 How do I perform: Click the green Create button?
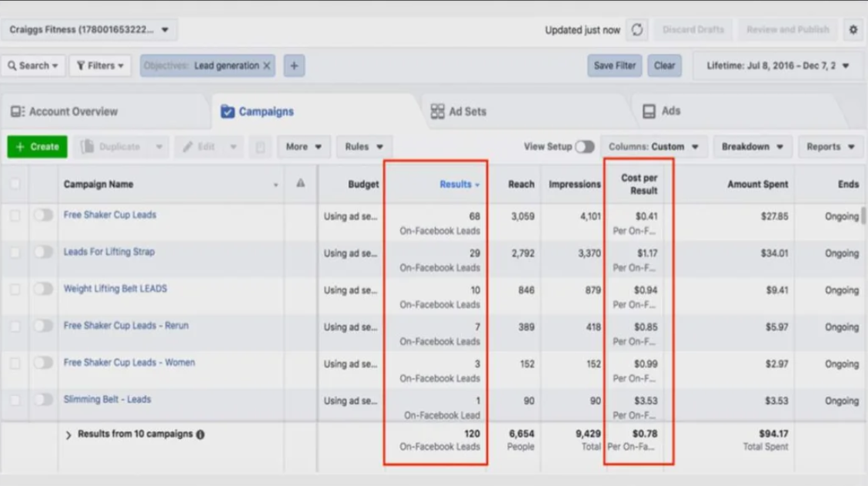tap(37, 147)
